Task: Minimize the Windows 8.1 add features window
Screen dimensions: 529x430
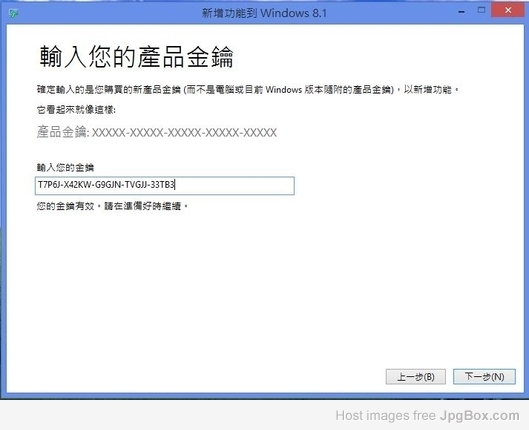Action: click(x=462, y=12)
